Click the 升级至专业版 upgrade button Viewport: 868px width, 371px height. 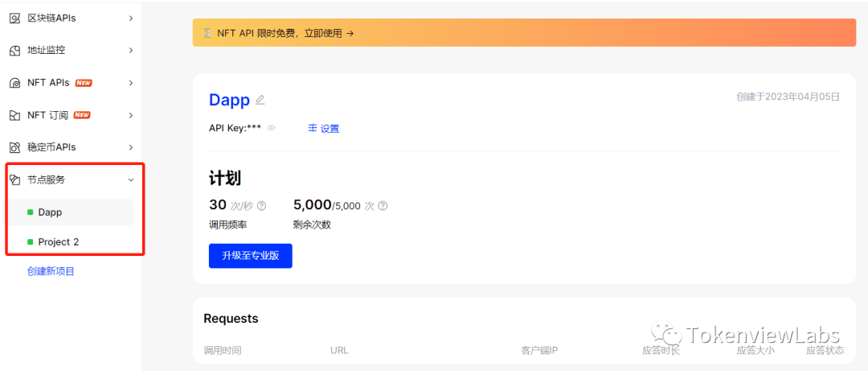point(250,255)
